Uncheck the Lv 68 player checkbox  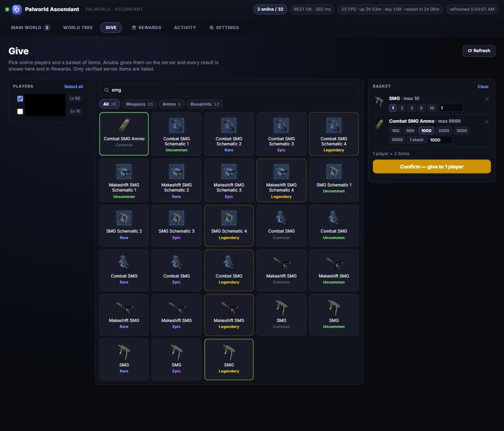coord(20,98)
